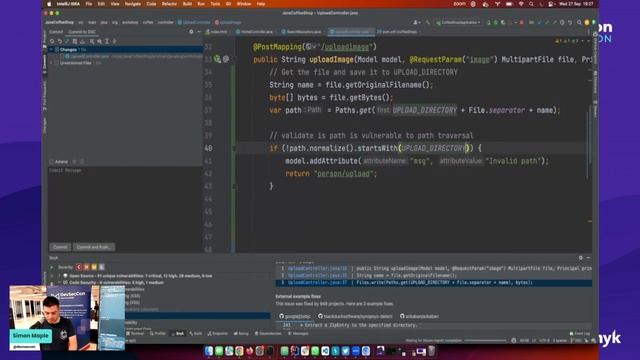
Task: Toggle the Critical severity filter in Snyk
Action: (79, 267)
